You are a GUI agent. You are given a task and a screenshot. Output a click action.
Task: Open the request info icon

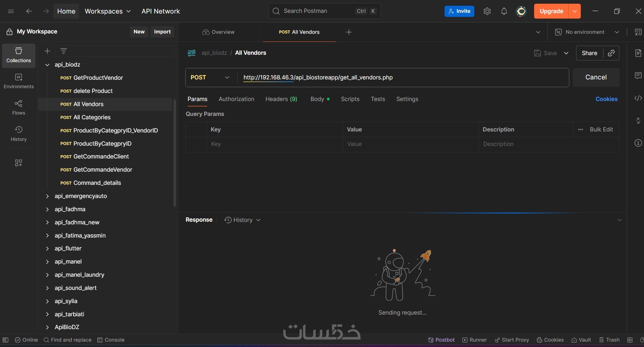[638, 143]
